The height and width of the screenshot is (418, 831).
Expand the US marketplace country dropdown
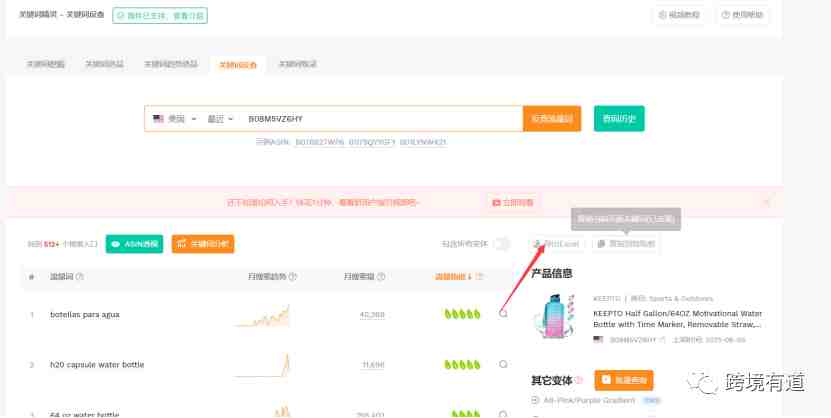tap(175, 119)
